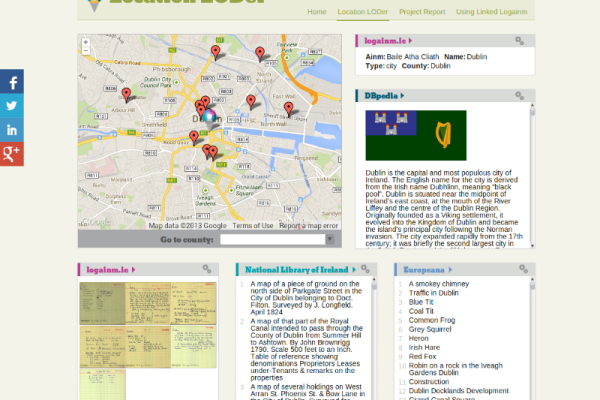
Task: Open 'Irish Hare' Europeana item
Action: click(424, 348)
